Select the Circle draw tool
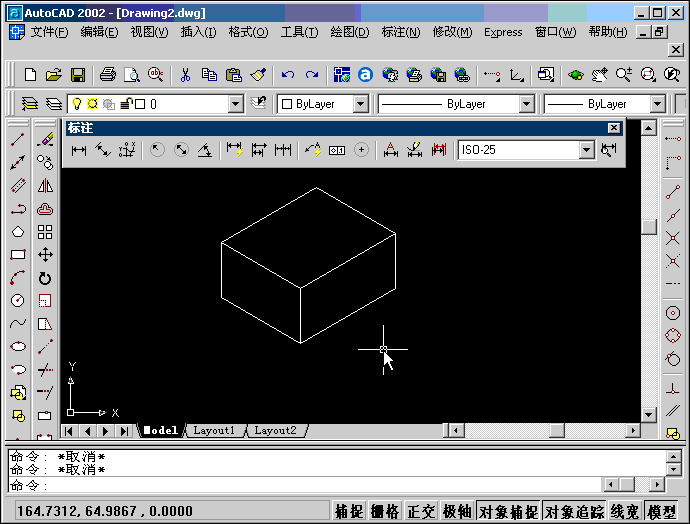690x524 pixels. tap(18, 300)
